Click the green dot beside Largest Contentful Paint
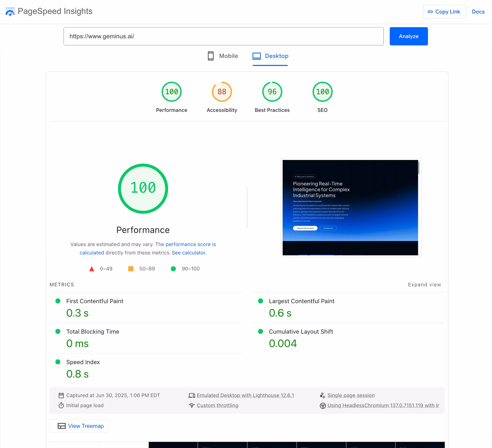 (x=261, y=301)
